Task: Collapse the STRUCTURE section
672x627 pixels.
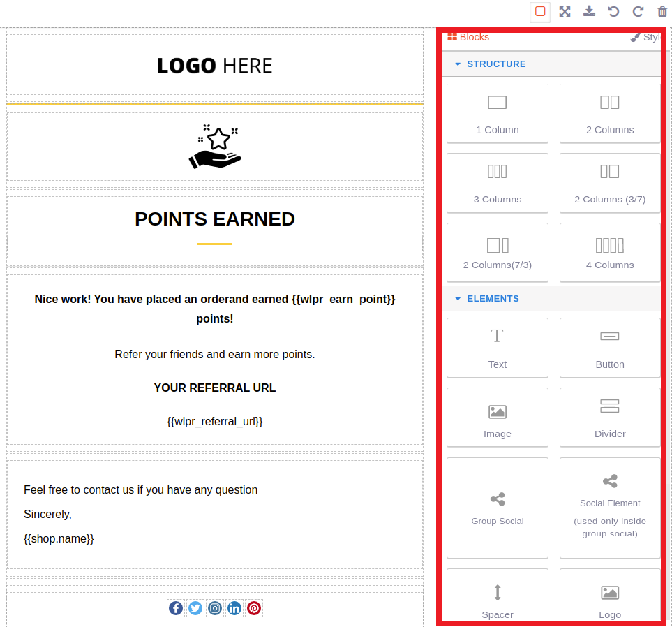Action: 458,64
